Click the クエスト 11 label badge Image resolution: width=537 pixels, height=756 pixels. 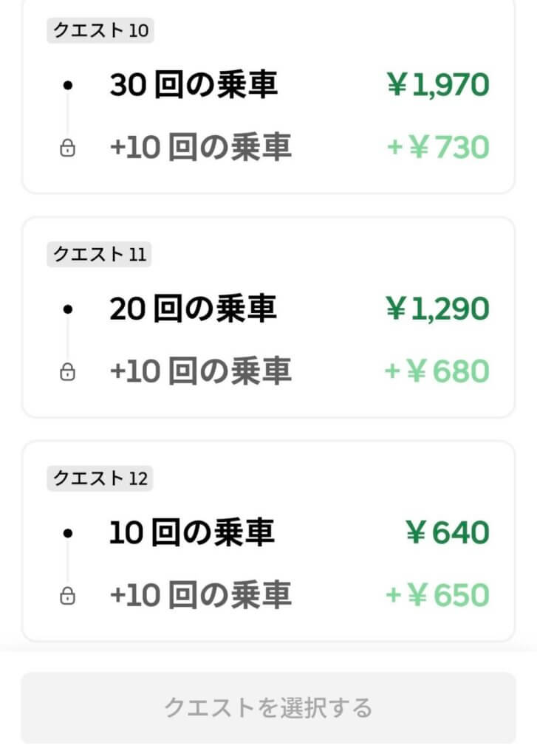[x=100, y=255]
